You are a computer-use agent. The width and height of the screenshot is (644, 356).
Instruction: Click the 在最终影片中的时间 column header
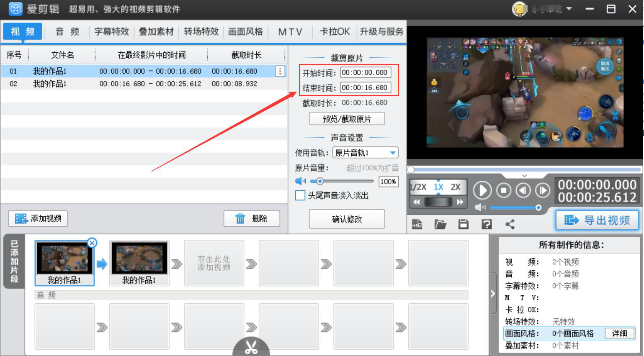coord(152,55)
